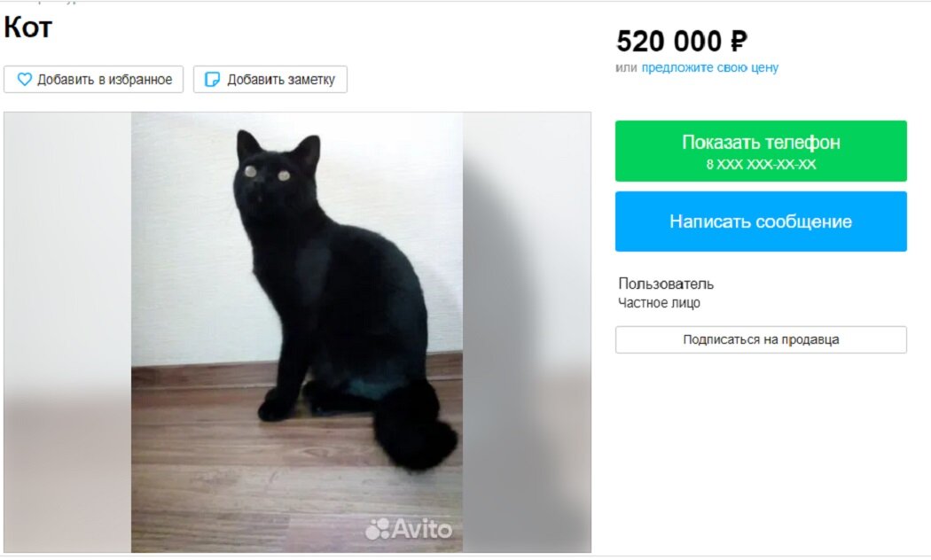Click the cat's glowing eyes in photo
The image size is (931, 560).
pyautogui.click(x=267, y=173)
